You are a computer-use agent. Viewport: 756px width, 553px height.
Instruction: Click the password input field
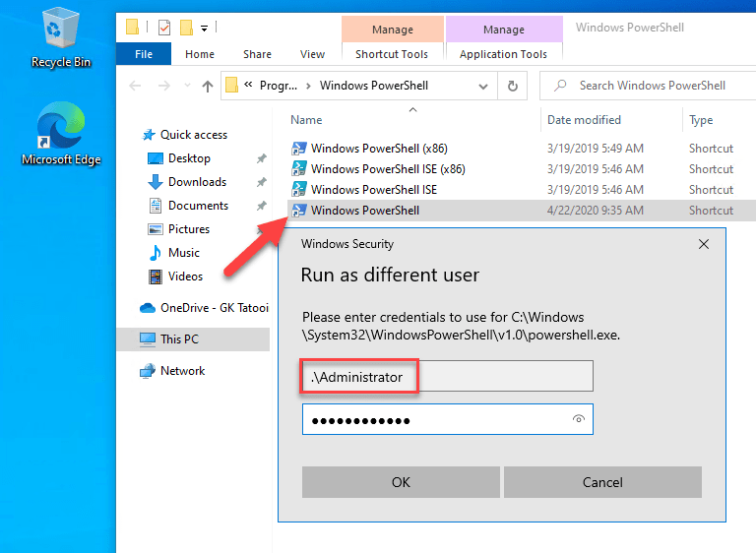(x=448, y=419)
